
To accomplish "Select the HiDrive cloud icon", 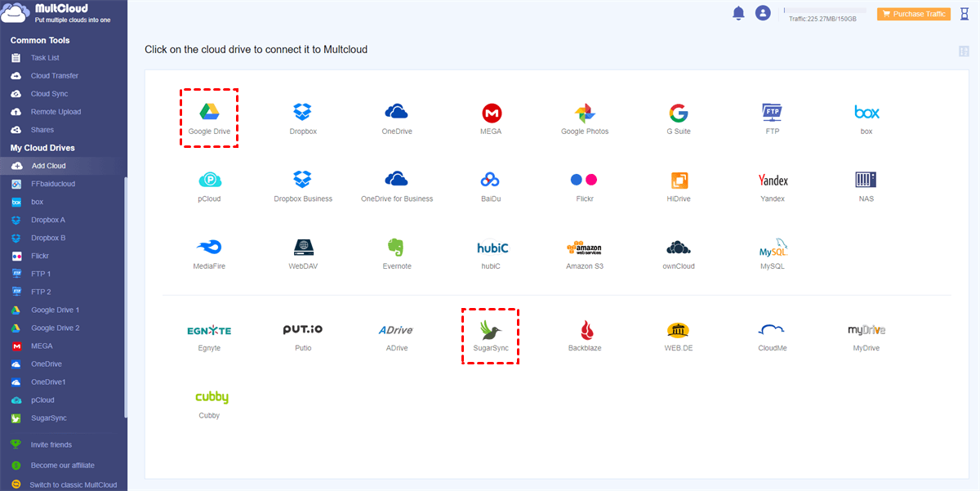I will tap(679, 186).
